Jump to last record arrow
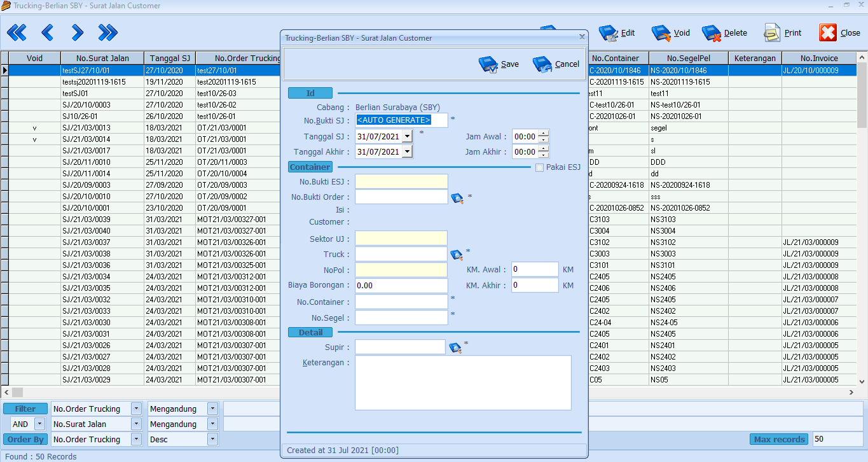868x462 pixels. point(108,32)
